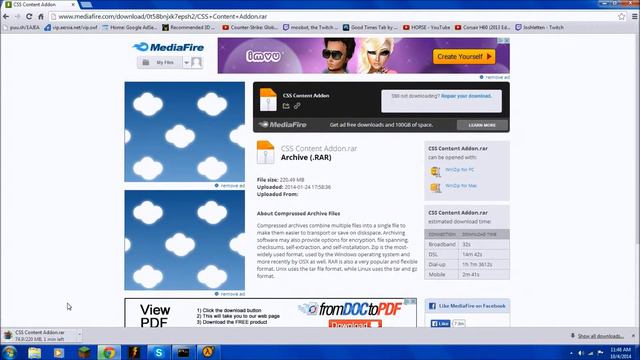Click the Broadband download time row
The image size is (640, 360).
point(467,244)
